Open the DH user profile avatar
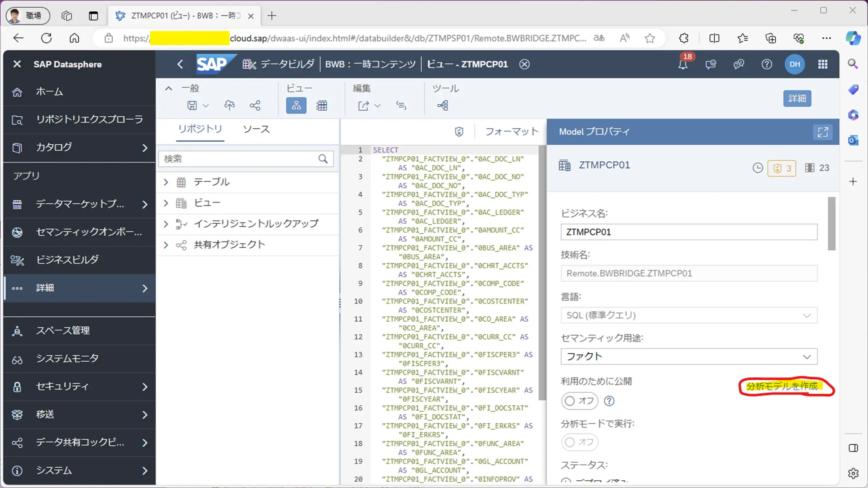Viewport: 868px width, 488px height. pyautogui.click(x=795, y=64)
